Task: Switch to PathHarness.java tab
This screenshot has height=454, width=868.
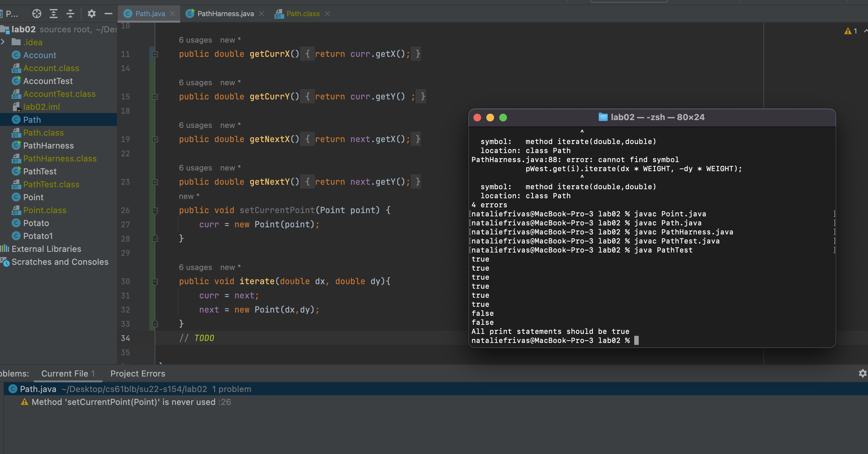Action: 225,14
